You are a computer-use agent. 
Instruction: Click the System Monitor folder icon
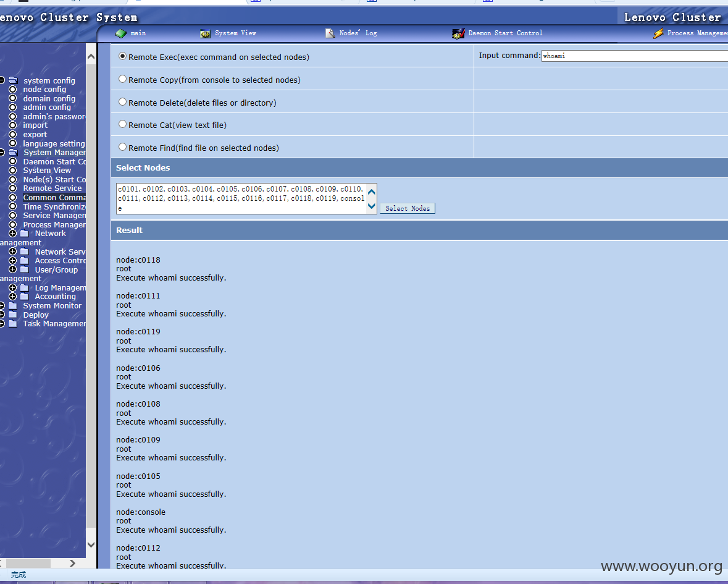pyautogui.click(x=13, y=306)
